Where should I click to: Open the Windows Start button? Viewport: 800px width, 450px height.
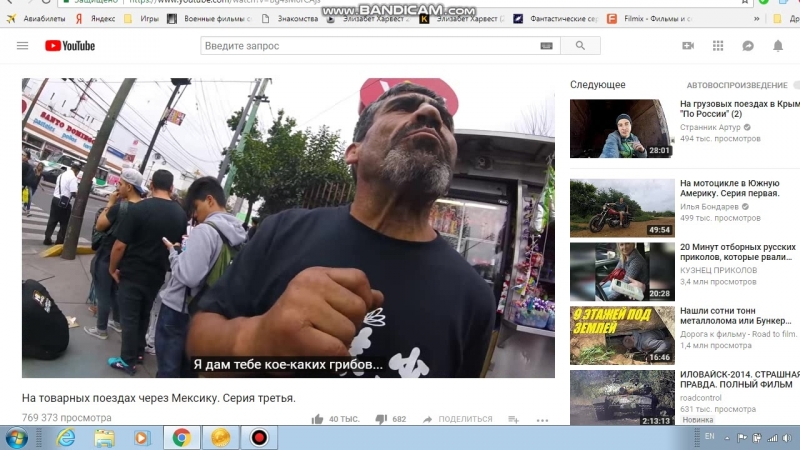pos(16,438)
